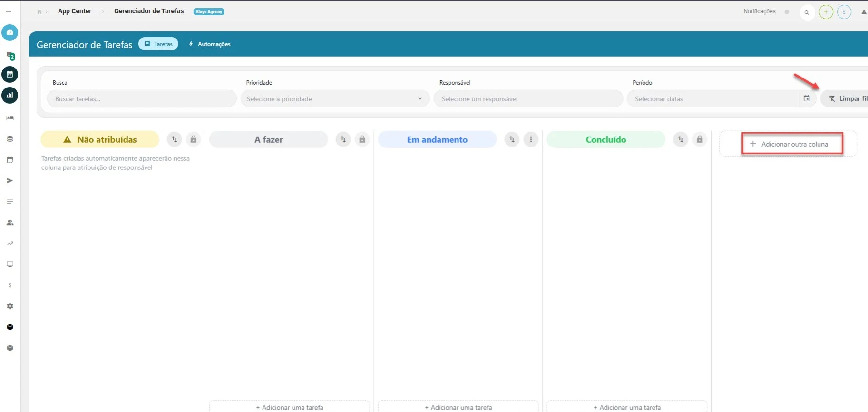Open the bed listings icon in sidebar
Image resolution: width=868 pixels, height=412 pixels.
pyautogui.click(x=10, y=118)
